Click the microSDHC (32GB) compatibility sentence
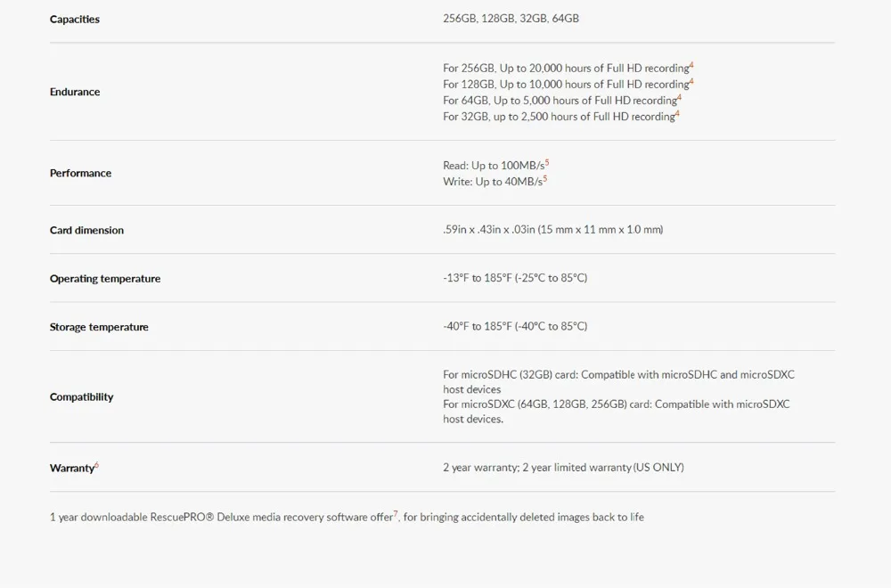The width and height of the screenshot is (891, 588). click(618, 382)
